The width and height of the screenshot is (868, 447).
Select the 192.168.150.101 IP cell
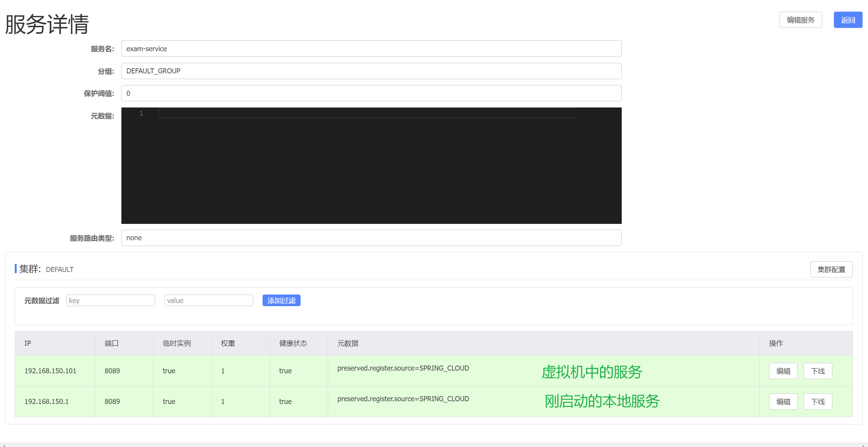[50, 371]
